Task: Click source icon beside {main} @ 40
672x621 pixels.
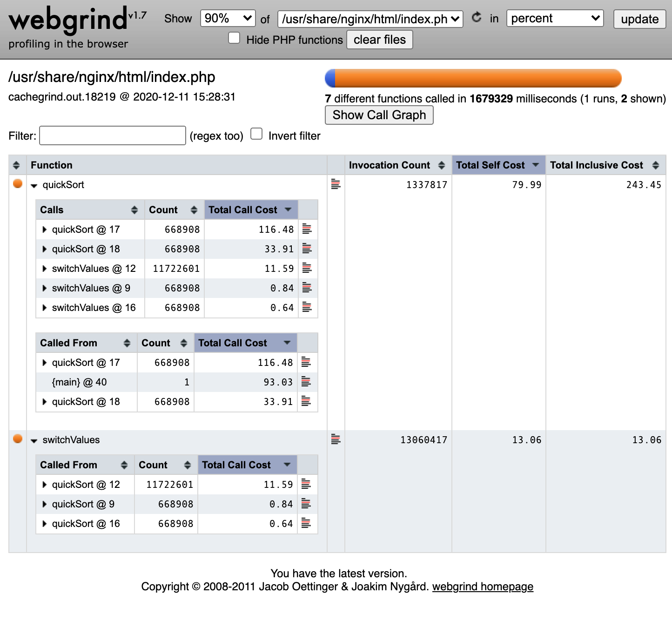Action: pos(306,382)
